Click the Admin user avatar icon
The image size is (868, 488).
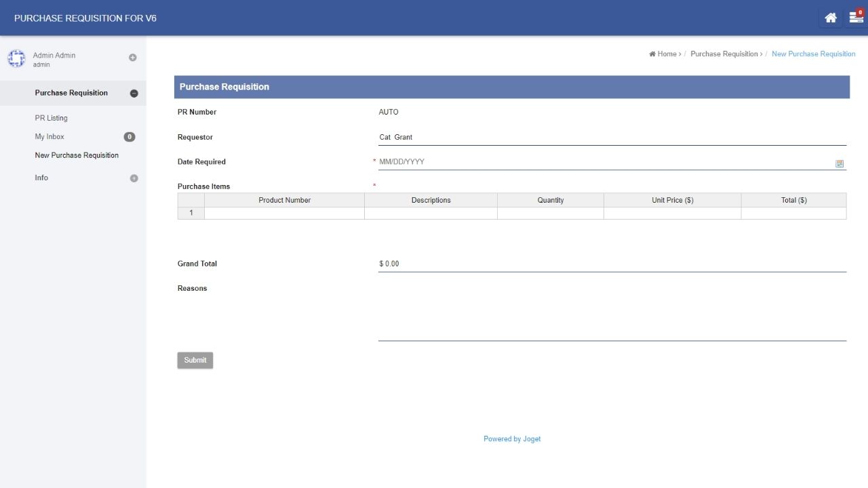click(16, 59)
